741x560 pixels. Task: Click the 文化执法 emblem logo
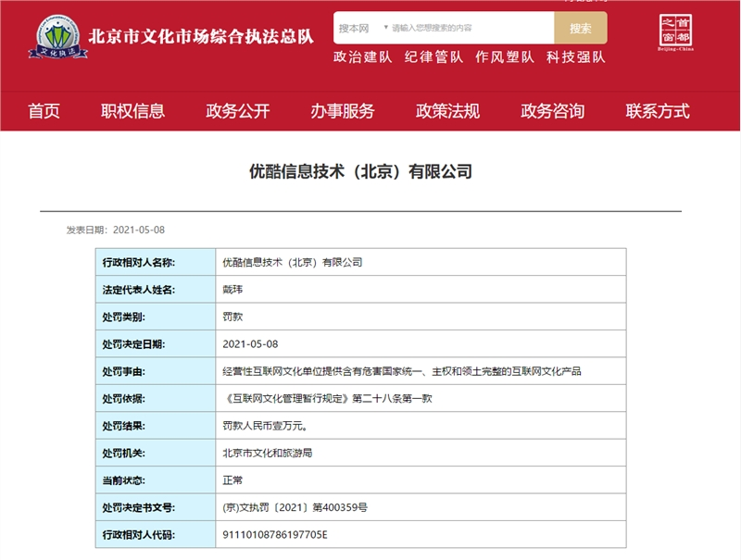pyautogui.click(x=57, y=37)
